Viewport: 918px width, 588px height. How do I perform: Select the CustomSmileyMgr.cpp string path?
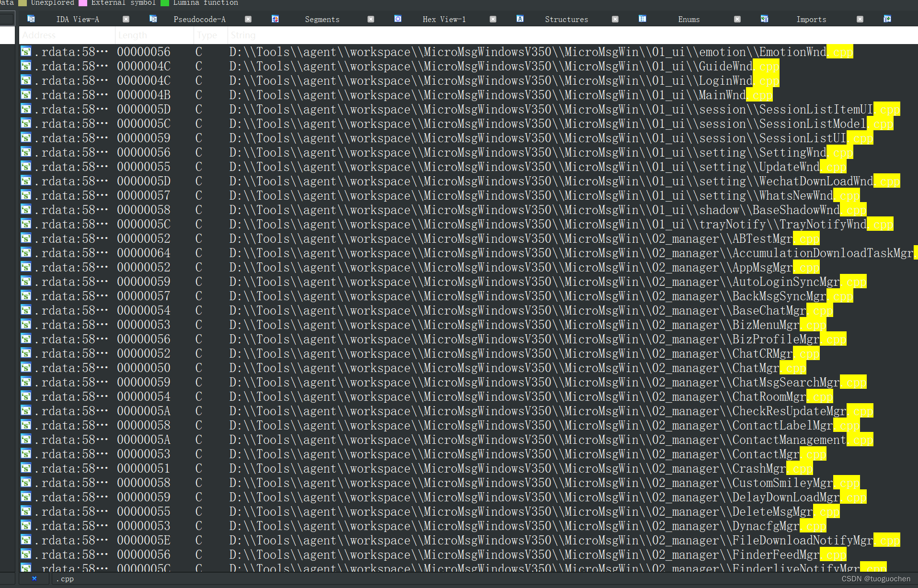(544, 483)
